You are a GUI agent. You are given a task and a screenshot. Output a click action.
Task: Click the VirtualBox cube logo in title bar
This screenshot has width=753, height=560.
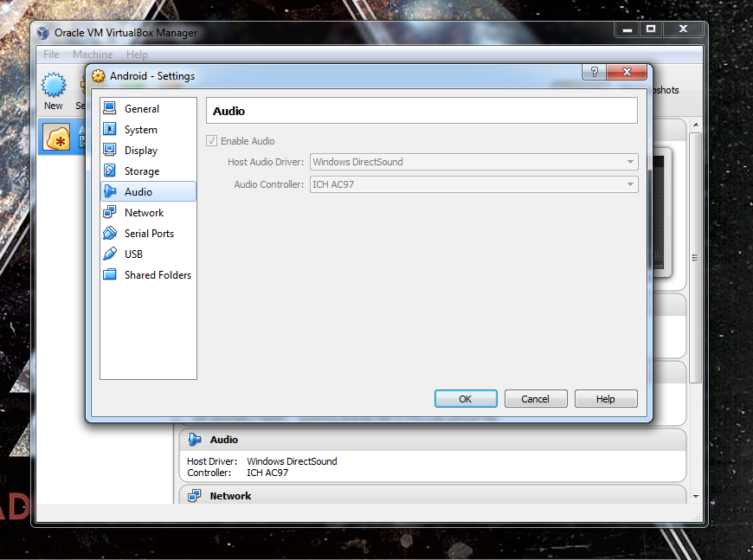click(x=43, y=33)
